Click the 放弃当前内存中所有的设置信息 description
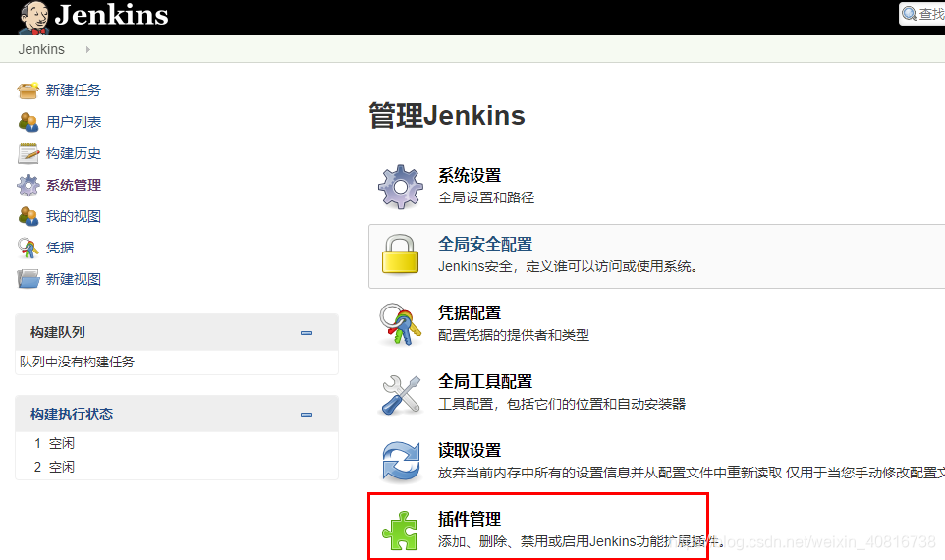The image size is (945, 560). click(692, 473)
